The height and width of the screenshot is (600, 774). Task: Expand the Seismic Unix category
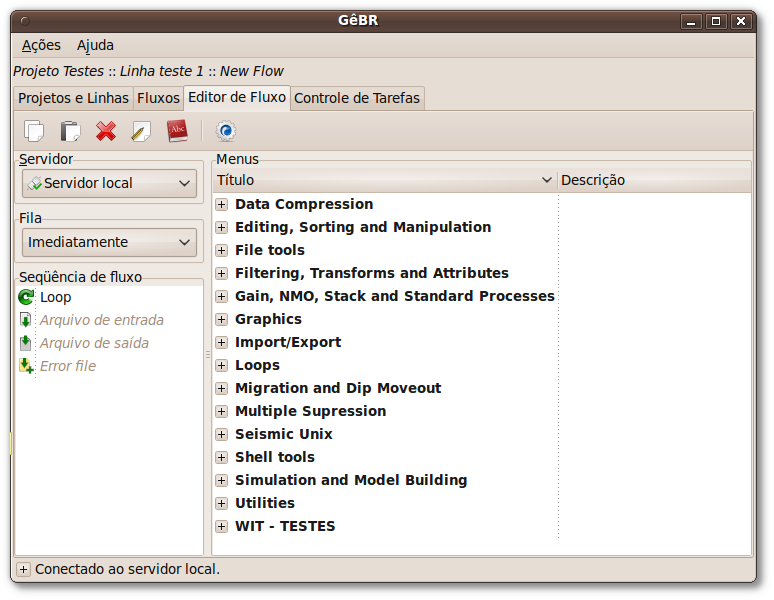222,434
